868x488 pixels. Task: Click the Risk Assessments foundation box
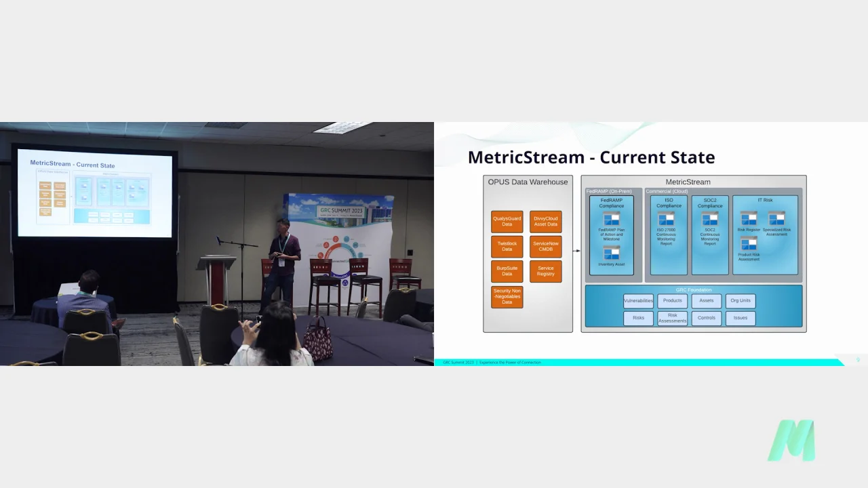click(673, 318)
